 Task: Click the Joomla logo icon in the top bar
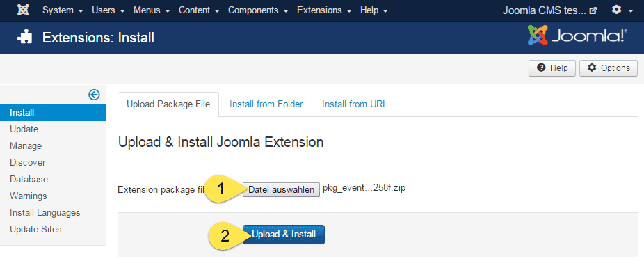[x=23, y=10]
